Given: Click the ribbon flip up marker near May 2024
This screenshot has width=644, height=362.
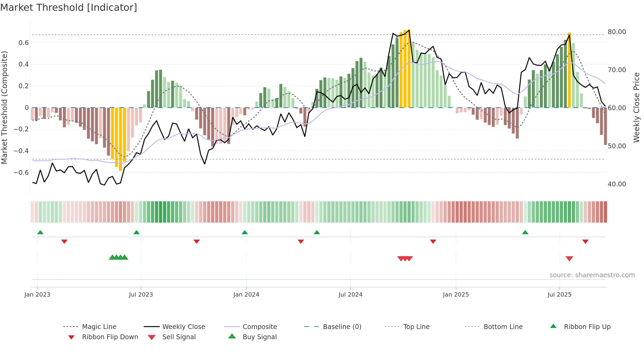Looking at the screenshot, I should click(x=317, y=232).
